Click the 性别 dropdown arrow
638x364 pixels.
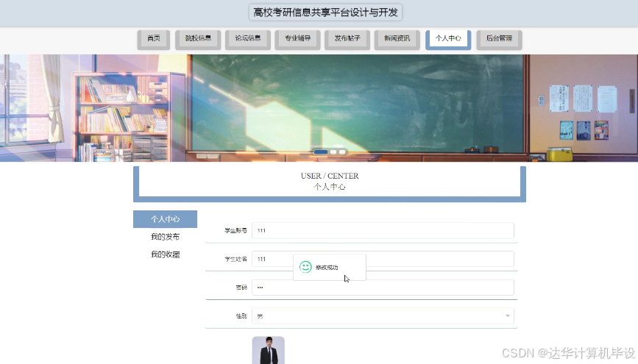pos(508,316)
